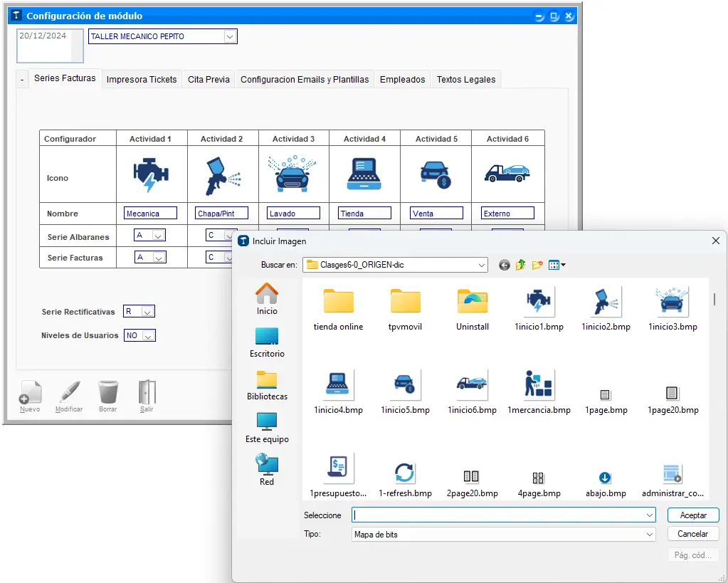The height and width of the screenshot is (583, 728).
Task: Open the Empleados tab
Action: pos(402,80)
